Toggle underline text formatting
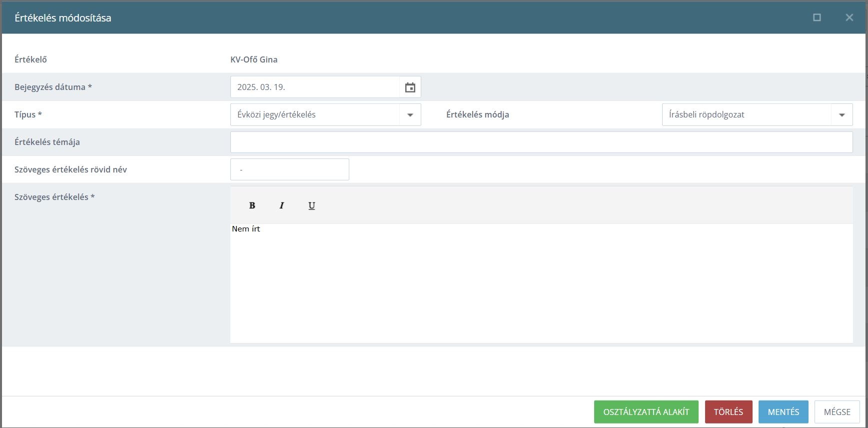The height and width of the screenshot is (428, 868). 312,205
